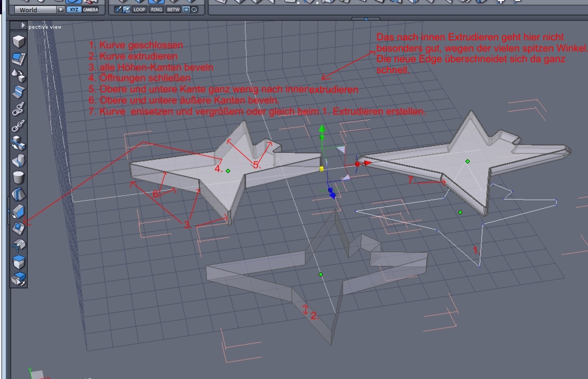Click the red X-axis manipulator arrow

(367, 163)
